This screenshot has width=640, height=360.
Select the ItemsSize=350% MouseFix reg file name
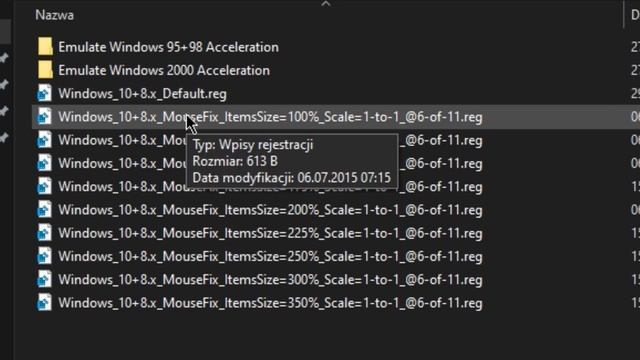point(270,303)
